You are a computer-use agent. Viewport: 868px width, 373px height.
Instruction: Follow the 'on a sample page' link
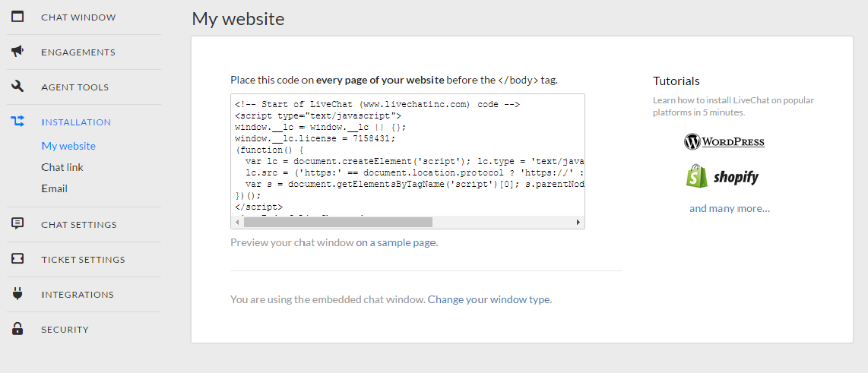tap(397, 242)
